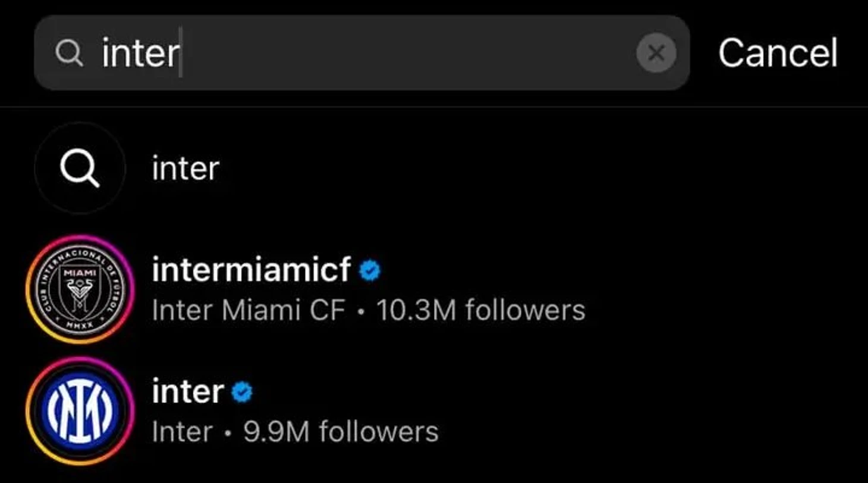This screenshot has height=483, width=868.
Task: Cancel the search
Action: (x=778, y=53)
